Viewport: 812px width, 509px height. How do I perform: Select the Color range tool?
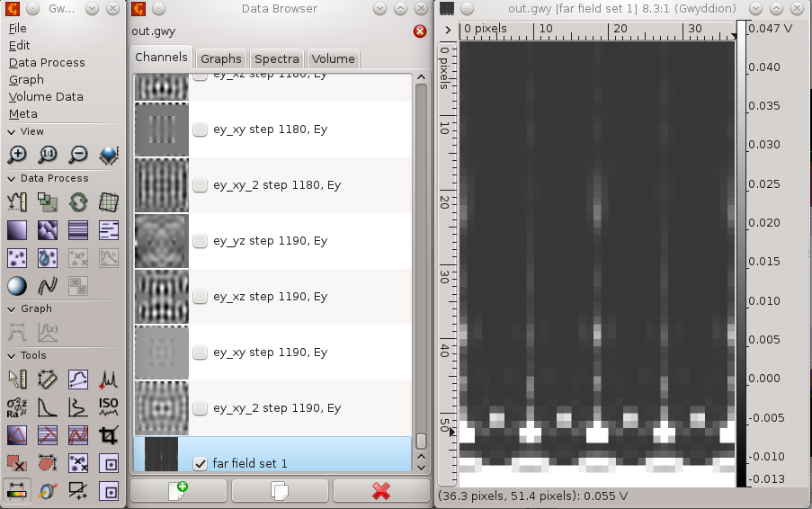tap(17, 491)
